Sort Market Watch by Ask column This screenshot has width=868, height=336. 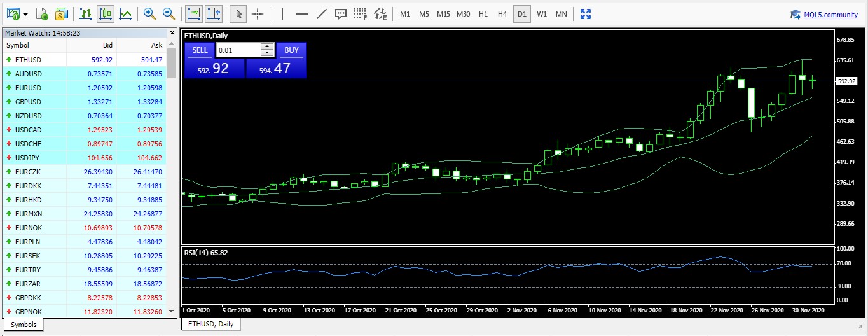(x=141, y=45)
